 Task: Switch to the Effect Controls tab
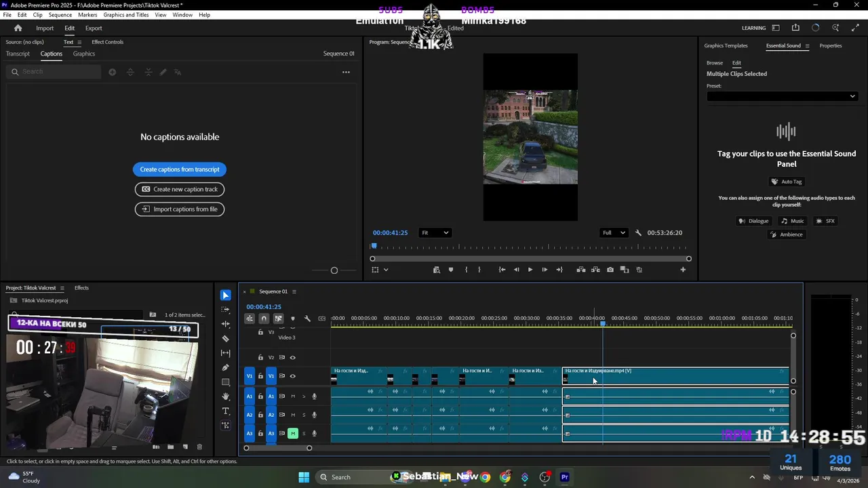(108, 42)
